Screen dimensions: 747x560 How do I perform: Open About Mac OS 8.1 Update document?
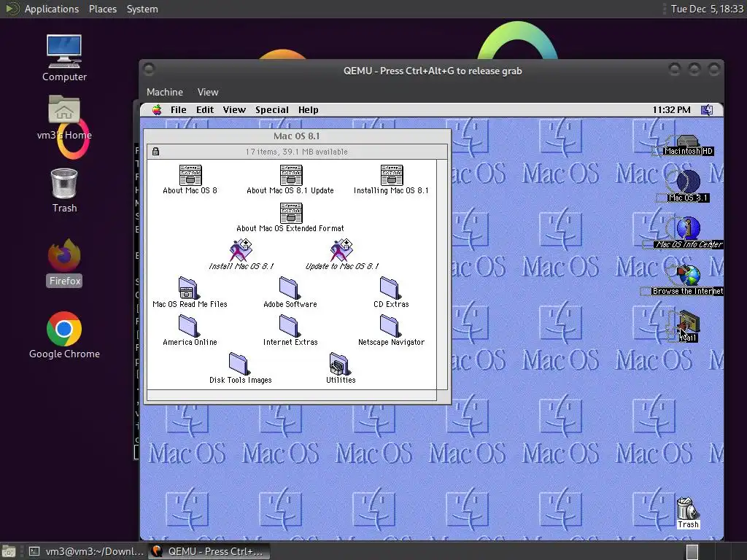coord(290,175)
